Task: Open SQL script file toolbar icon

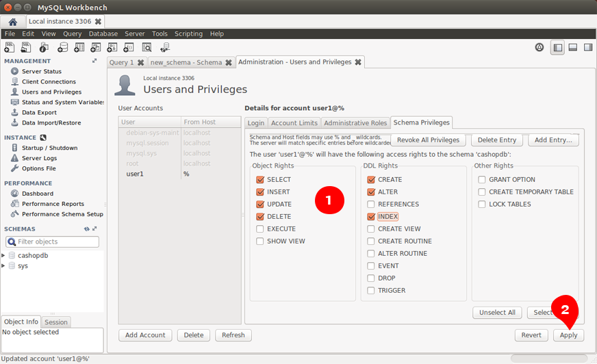Action: click(26, 47)
